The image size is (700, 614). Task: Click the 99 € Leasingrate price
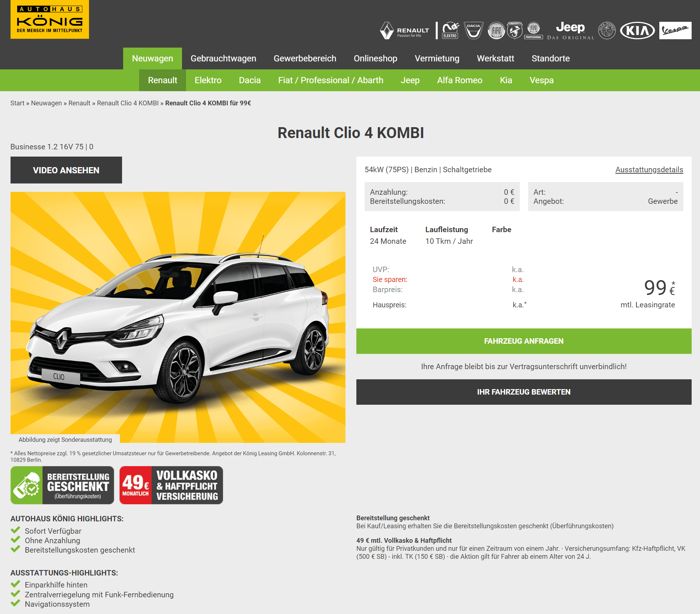coord(659,288)
